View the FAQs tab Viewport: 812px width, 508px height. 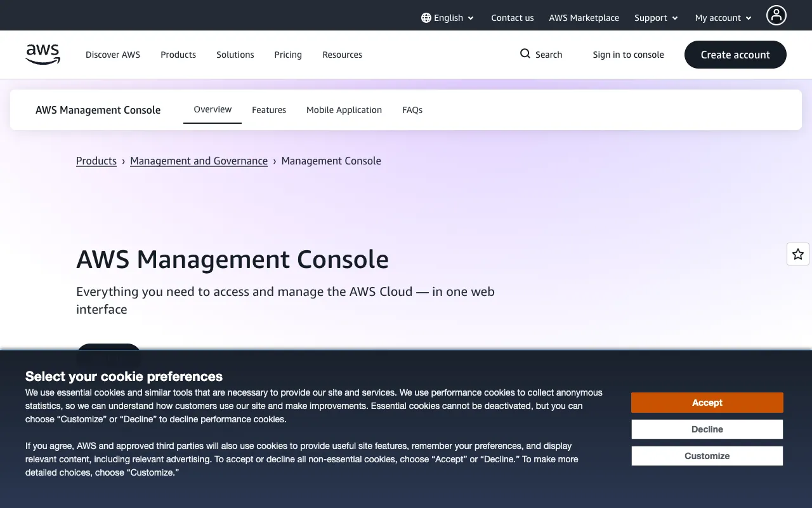pos(412,109)
